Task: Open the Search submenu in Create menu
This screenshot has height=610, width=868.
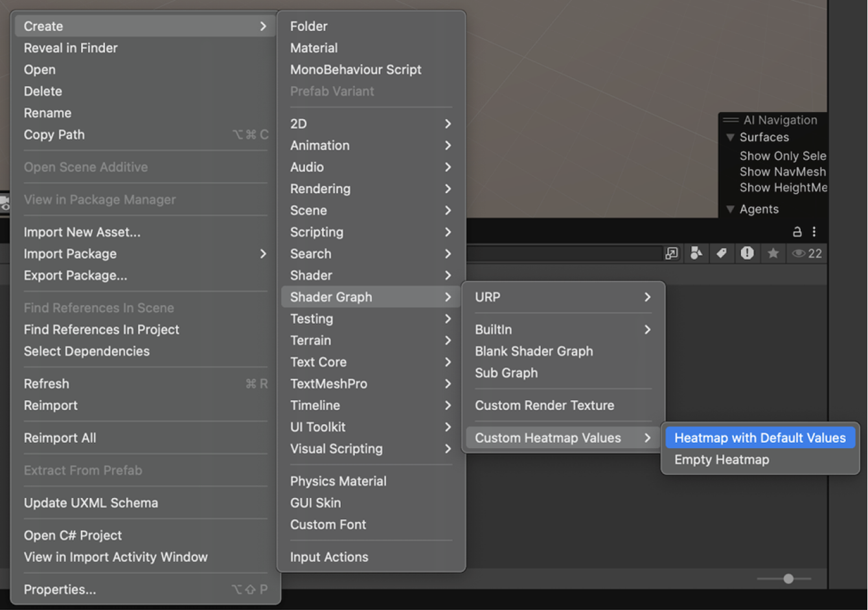Action: pos(371,253)
